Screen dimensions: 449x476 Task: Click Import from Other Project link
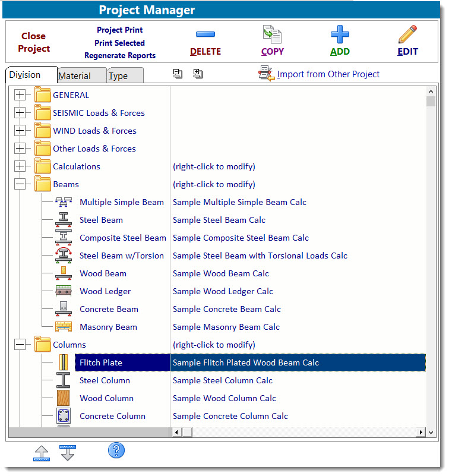(328, 74)
